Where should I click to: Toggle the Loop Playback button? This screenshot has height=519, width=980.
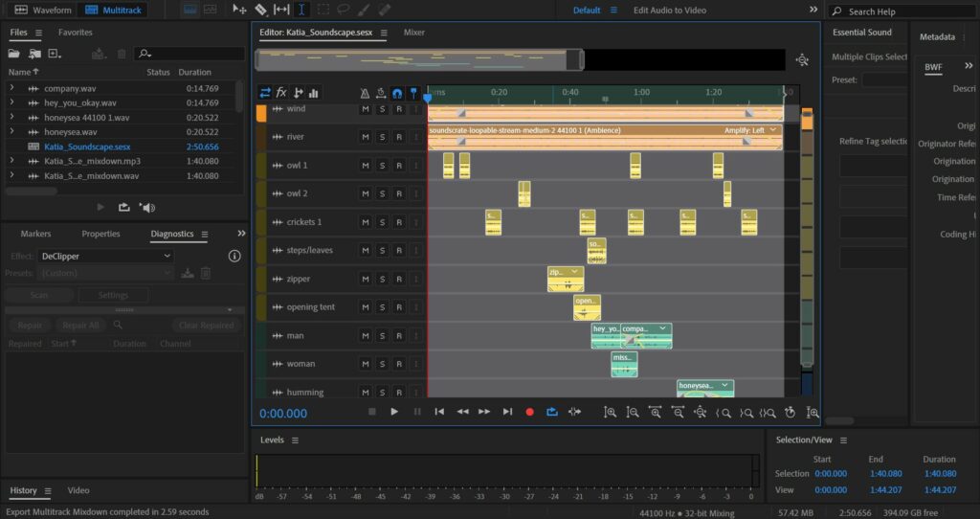tap(552, 412)
